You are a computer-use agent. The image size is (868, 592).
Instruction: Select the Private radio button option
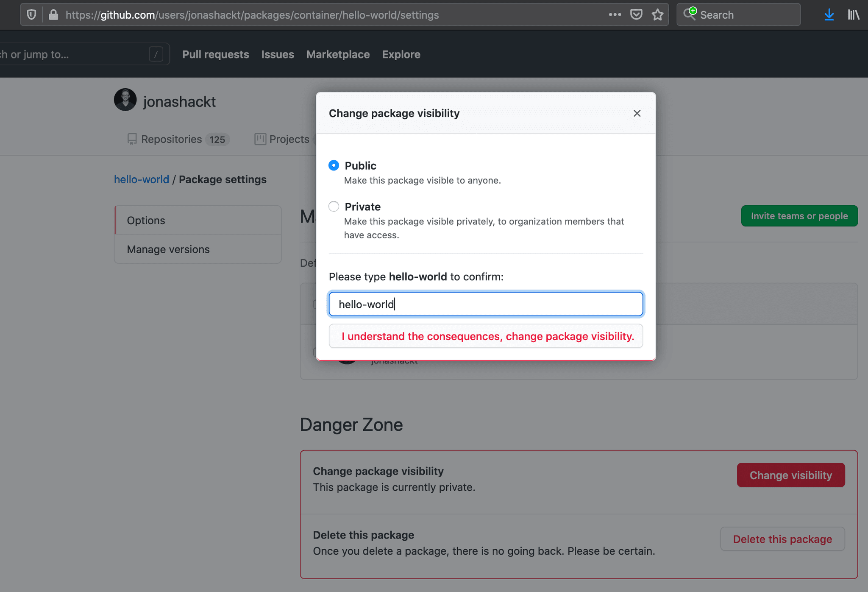334,206
